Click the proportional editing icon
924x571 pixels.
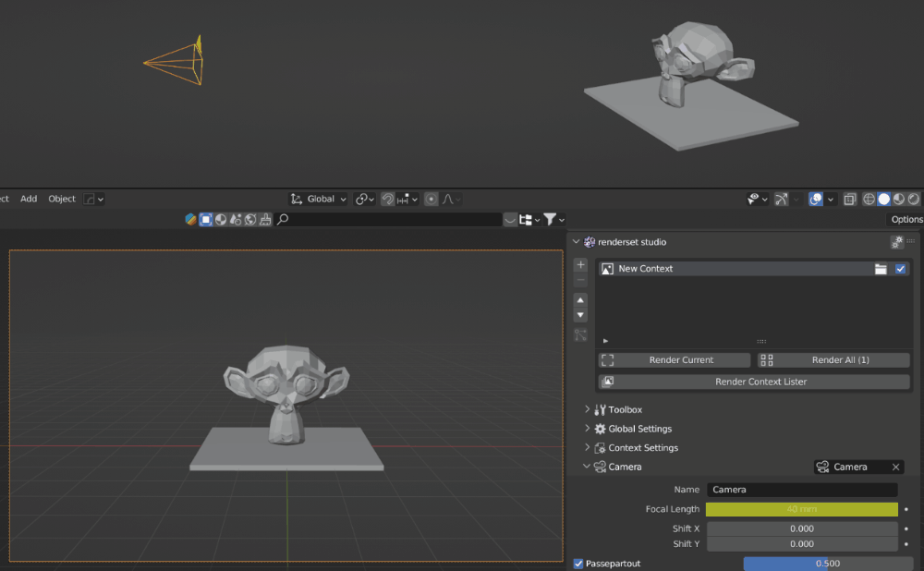pyautogui.click(x=432, y=199)
